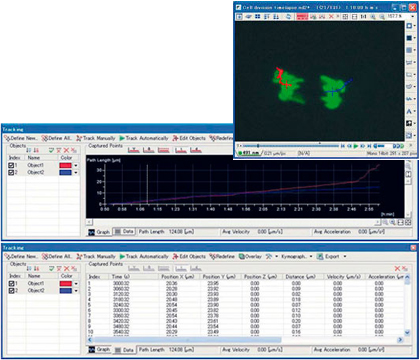The height and width of the screenshot is (360, 420).
Task: Click second graph type icon in upper Captured Points
Action: point(149,150)
